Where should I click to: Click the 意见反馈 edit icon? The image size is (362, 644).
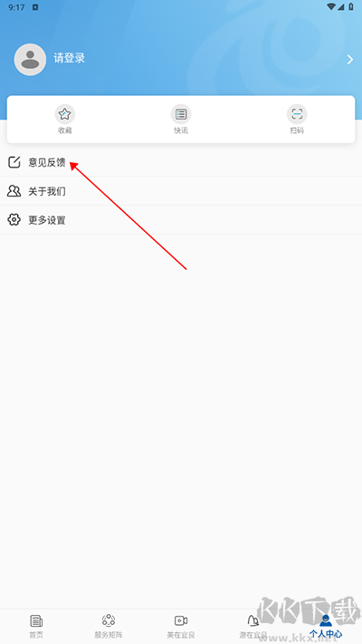click(14, 162)
